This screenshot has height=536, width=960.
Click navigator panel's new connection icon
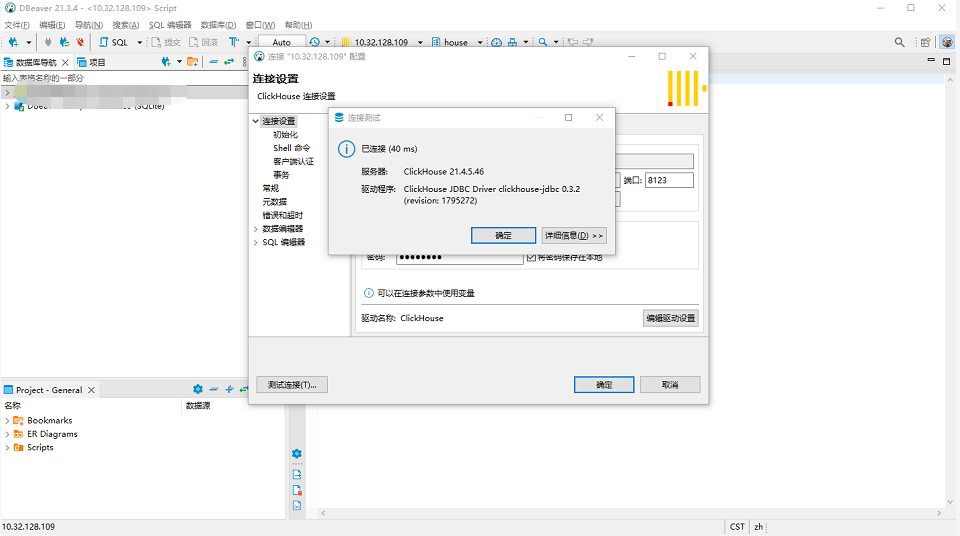(166, 62)
